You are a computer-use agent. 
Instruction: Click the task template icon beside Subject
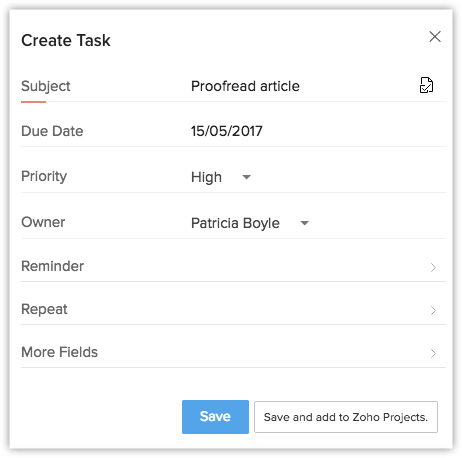pos(426,85)
